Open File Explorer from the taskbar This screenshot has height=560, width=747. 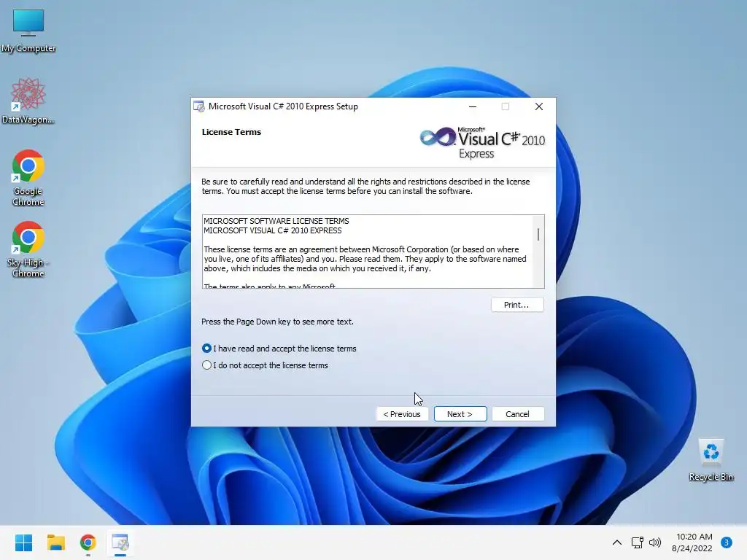(x=55, y=542)
